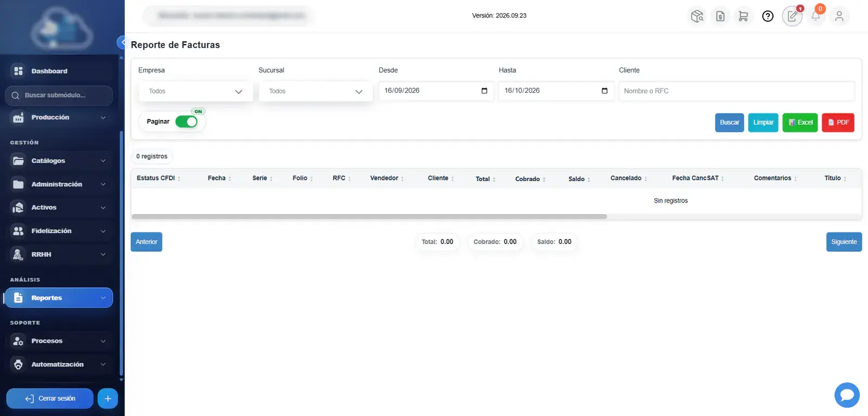868x416 pixels.
Task: Click the Limpiar button
Action: click(x=763, y=123)
